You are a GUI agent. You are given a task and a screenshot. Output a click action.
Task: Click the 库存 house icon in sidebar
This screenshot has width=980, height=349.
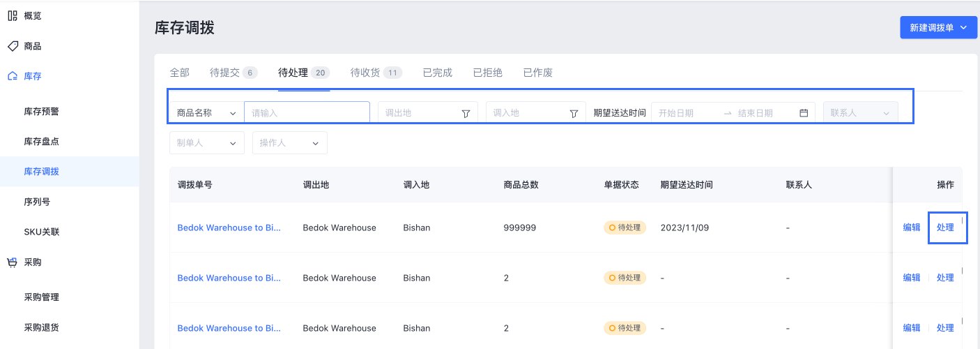pos(13,76)
